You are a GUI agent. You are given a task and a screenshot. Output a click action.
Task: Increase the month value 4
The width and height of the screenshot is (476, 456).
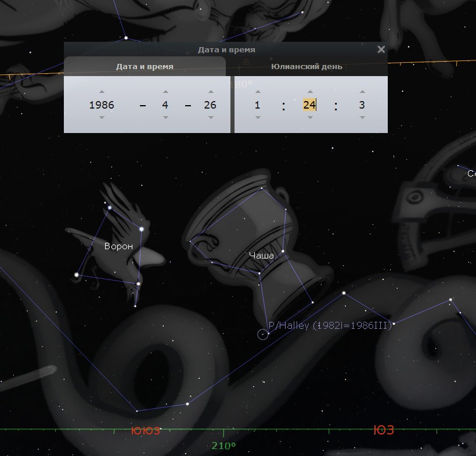[165, 91]
